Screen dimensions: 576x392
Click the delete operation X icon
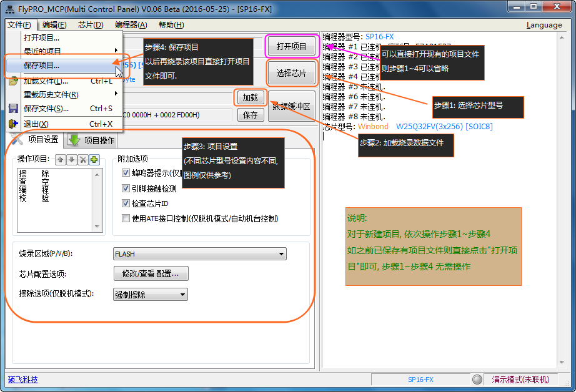82,160
